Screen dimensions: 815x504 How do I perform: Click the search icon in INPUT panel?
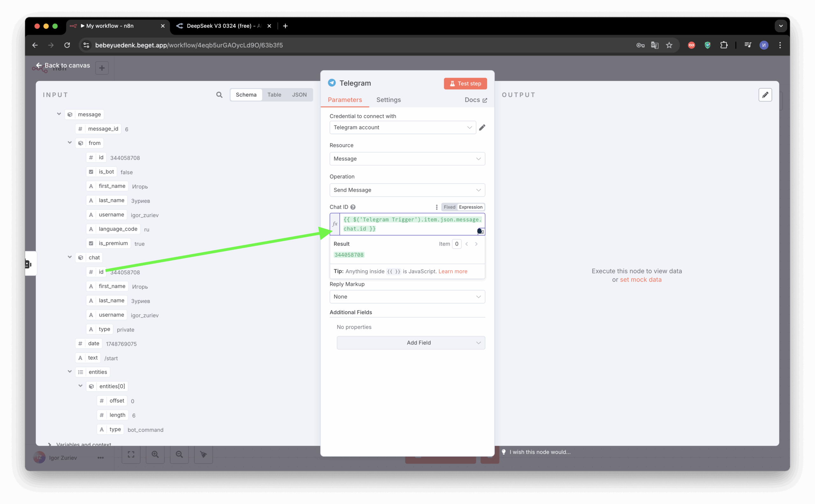tap(219, 95)
